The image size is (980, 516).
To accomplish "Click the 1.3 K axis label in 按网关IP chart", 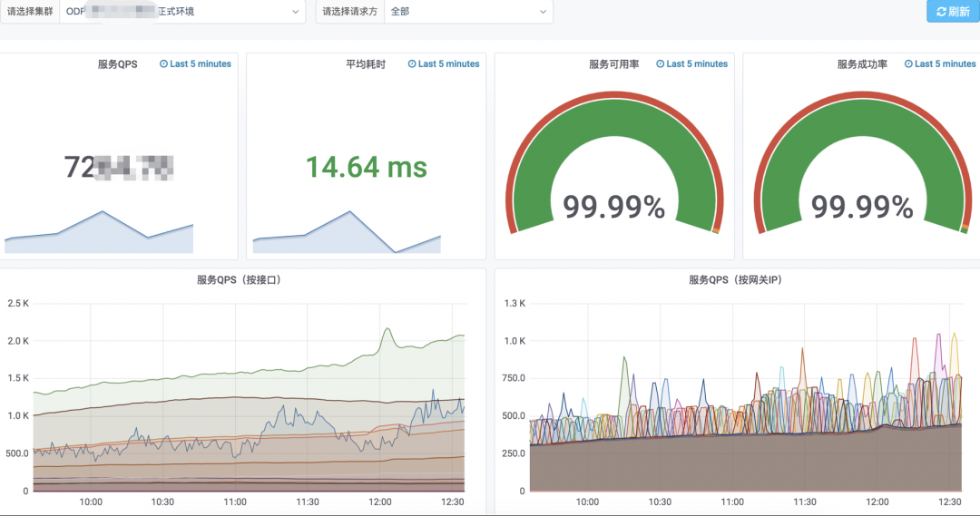I will (515, 303).
